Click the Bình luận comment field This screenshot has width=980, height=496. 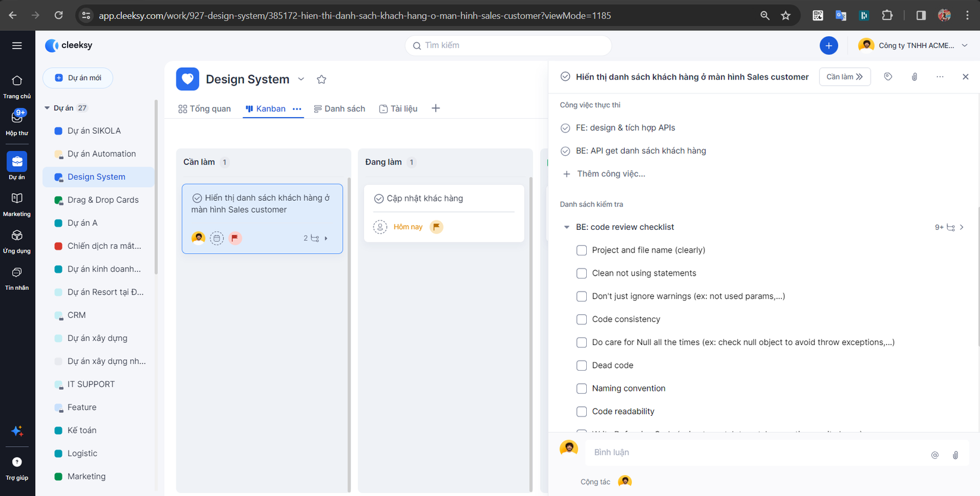pyautogui.click(x=754, y=452)
